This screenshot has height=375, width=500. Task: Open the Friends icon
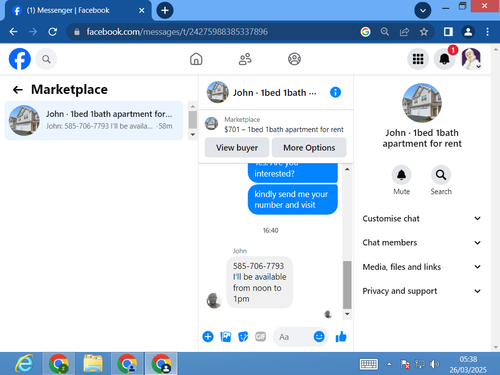click(x=245, y=59)
